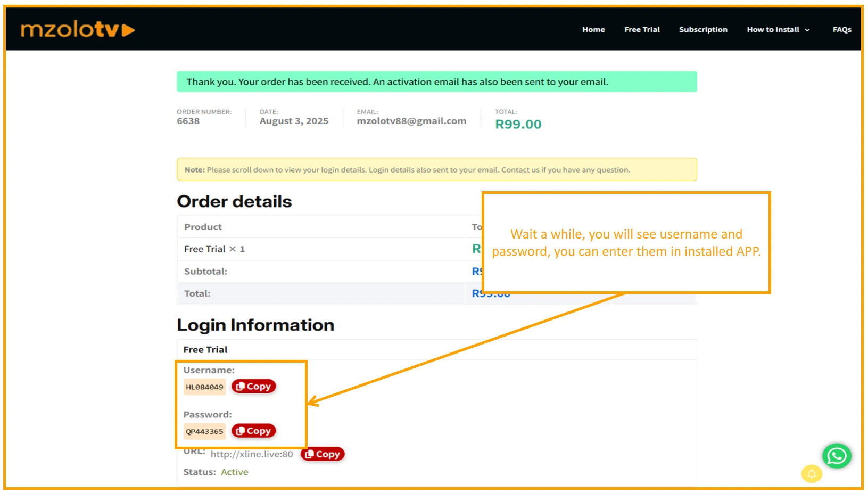Click the date August 3, 2025
The width and height of the screenshot is (868, 492).
294,121
